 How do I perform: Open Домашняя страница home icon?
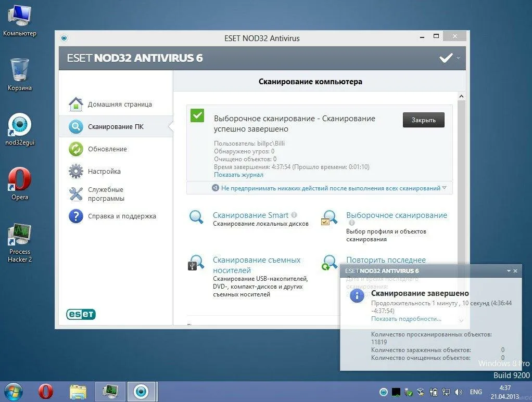(x=76, y=104)
